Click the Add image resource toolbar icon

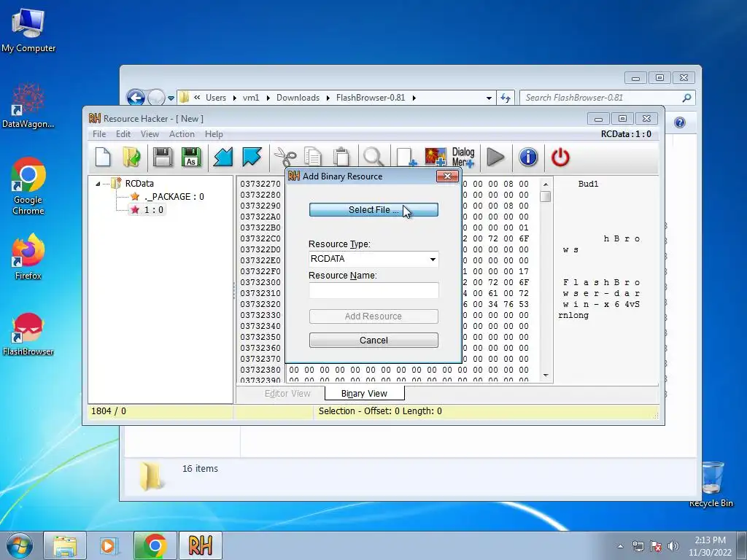436,157
